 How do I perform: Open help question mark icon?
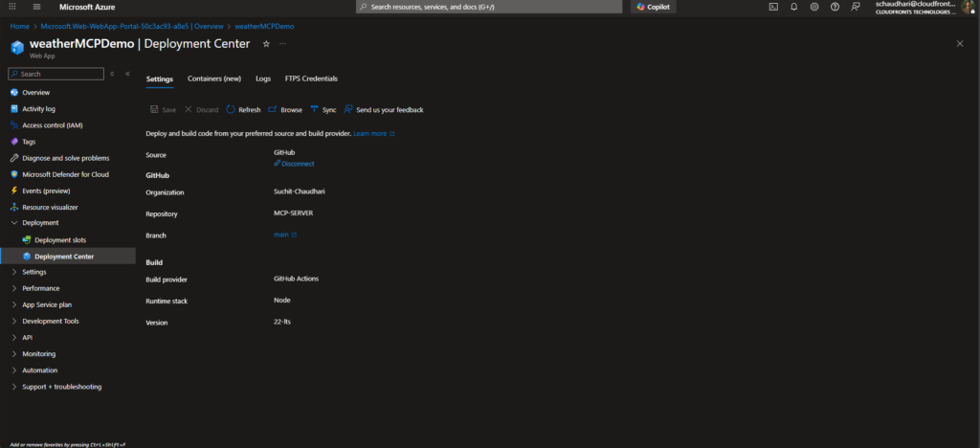click(835, 7)
